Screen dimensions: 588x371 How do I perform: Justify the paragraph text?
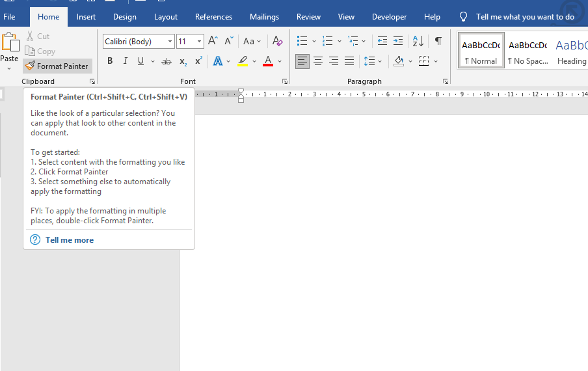349,61
